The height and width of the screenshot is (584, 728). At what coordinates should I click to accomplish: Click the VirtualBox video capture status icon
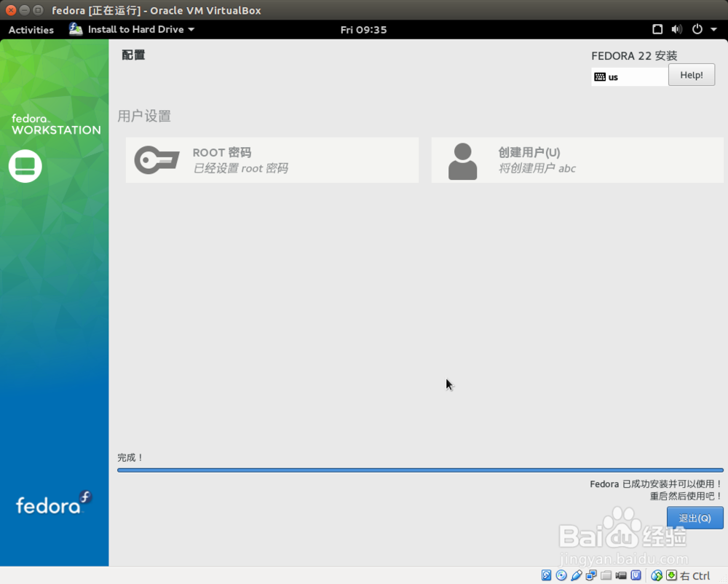(x=621, y=576)
